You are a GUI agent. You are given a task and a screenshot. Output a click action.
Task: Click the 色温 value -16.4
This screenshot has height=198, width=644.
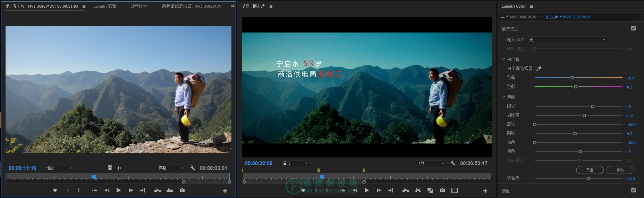pos(630,78)
